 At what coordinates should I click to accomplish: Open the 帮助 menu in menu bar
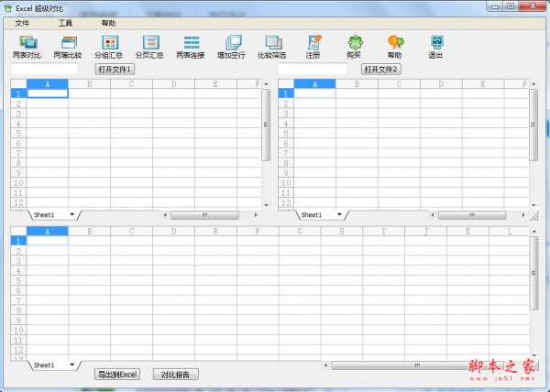click(108, 23)
